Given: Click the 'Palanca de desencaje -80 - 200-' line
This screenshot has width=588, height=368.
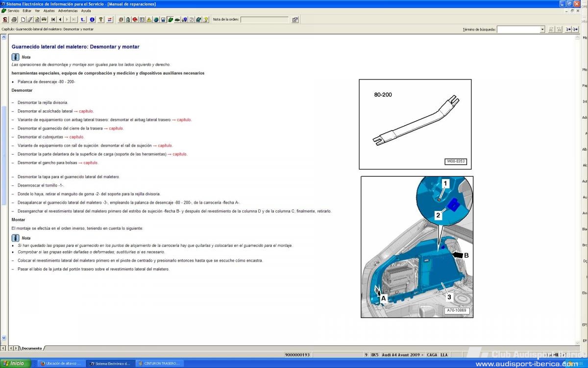Looking at the screenshot, I should coord(47,82).
